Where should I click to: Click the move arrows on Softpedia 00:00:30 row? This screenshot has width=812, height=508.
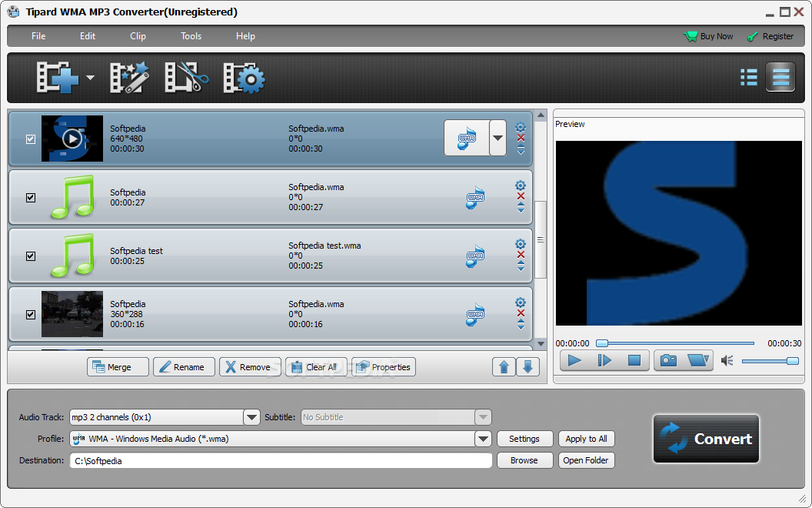pyautogui.click(x=521, y=149)
